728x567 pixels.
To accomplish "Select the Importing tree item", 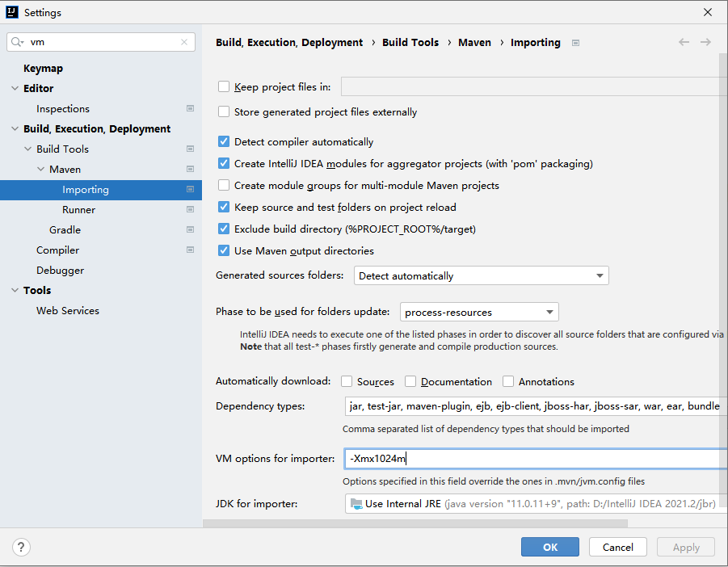I will click(101, 190).
